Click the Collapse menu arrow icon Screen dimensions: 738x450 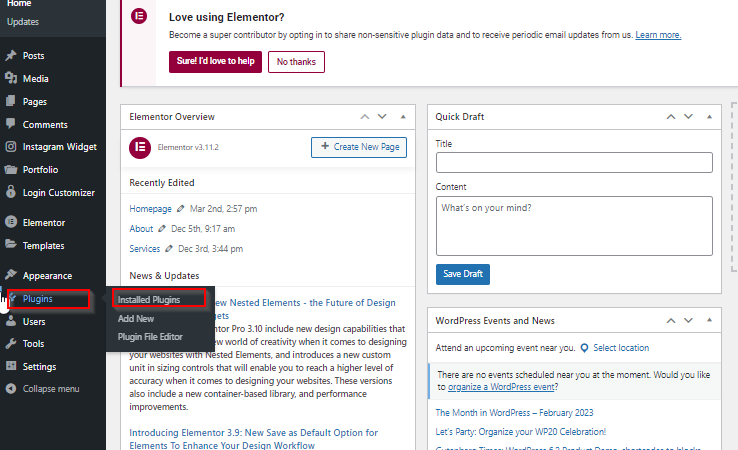tap(11, 389)
